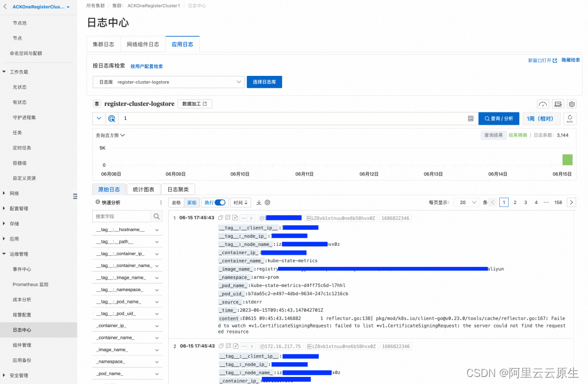Open the Statistics Chart tab
588x384 pixels.
click(x=143, y=189)
